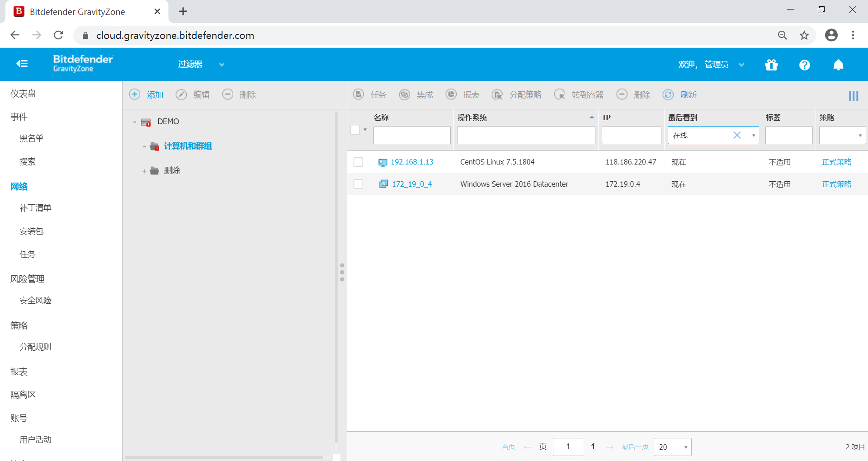The width and height of the screenshot is (868, 461).
Task: Click the 刷新 refresh icon
Action: coord(668,94)
